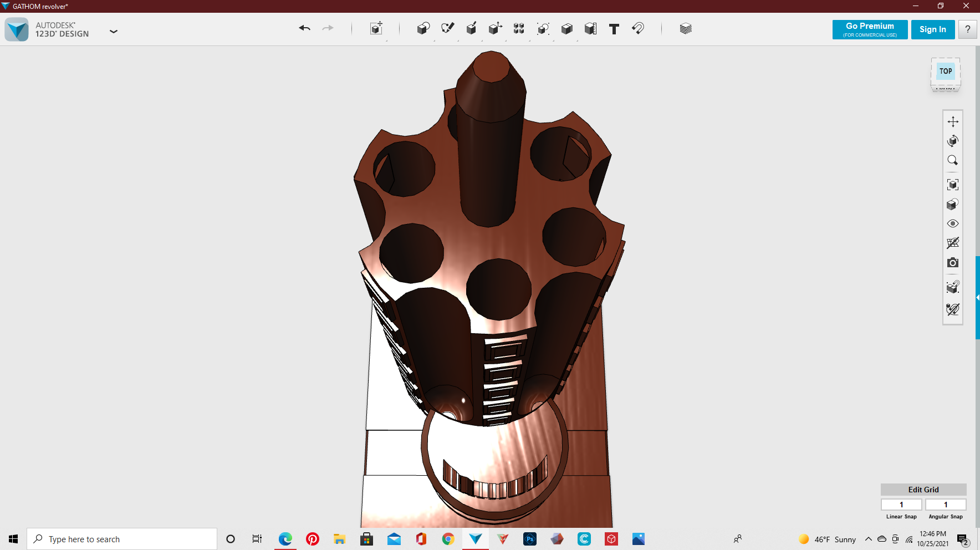Open the Grouping tools
Screen dimensions: 980x550
tap(543, 28)
